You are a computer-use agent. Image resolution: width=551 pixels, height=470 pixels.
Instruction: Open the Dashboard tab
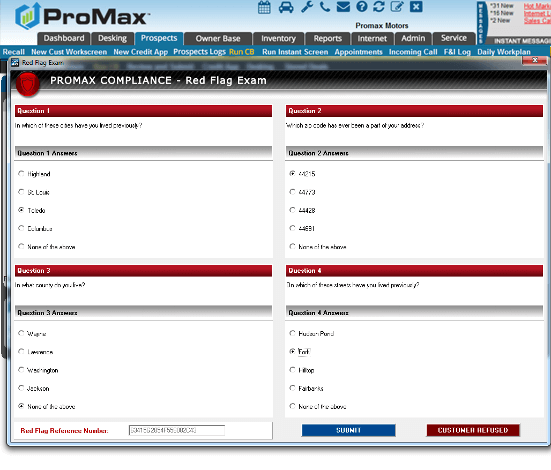click(x=64, y=38)
